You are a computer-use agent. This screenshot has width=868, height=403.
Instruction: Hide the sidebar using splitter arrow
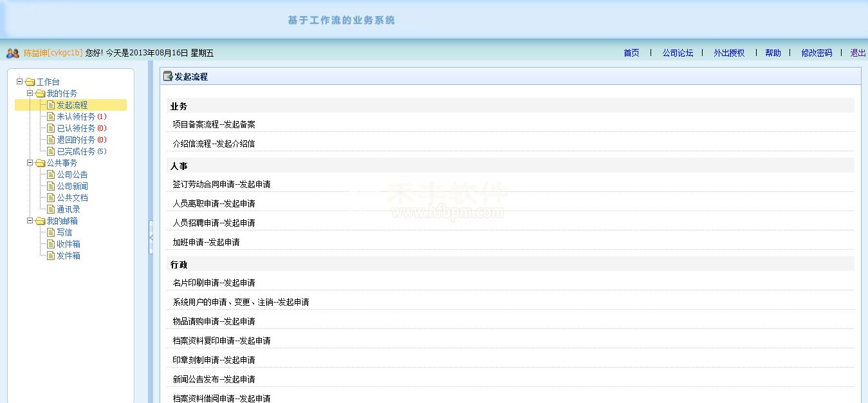pyautogui.click(x=151, y=238)
